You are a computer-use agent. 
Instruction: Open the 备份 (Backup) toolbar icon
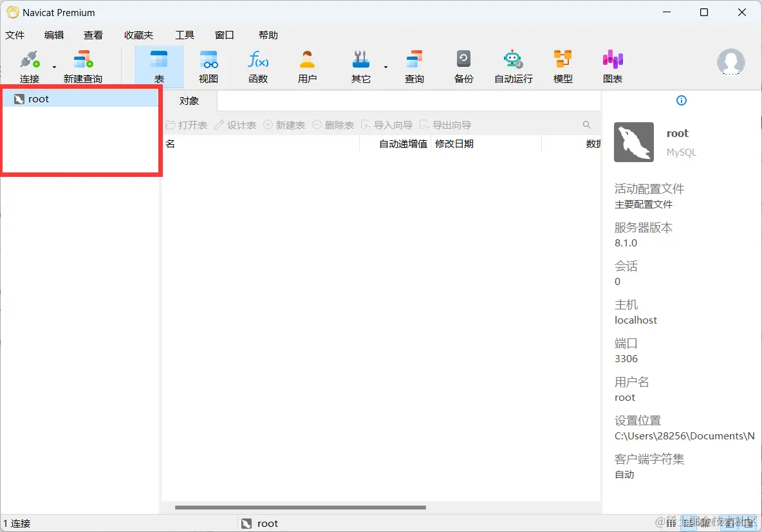[x=463, y=60]
